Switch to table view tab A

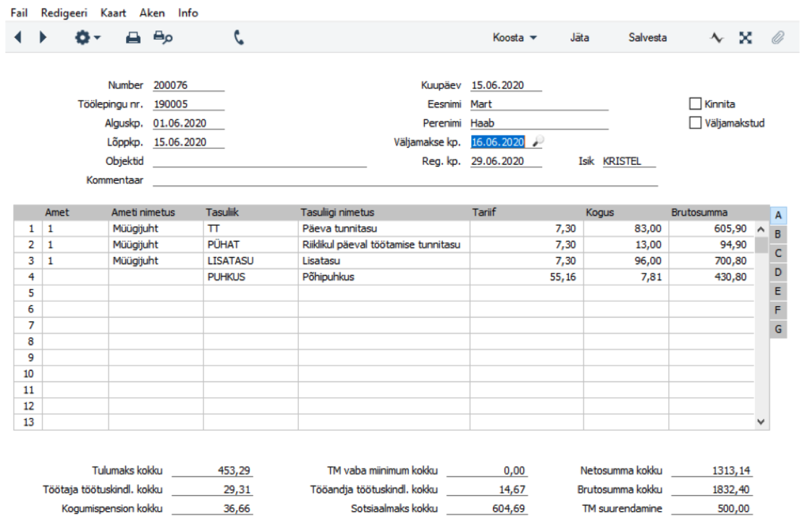click(778, 216)
